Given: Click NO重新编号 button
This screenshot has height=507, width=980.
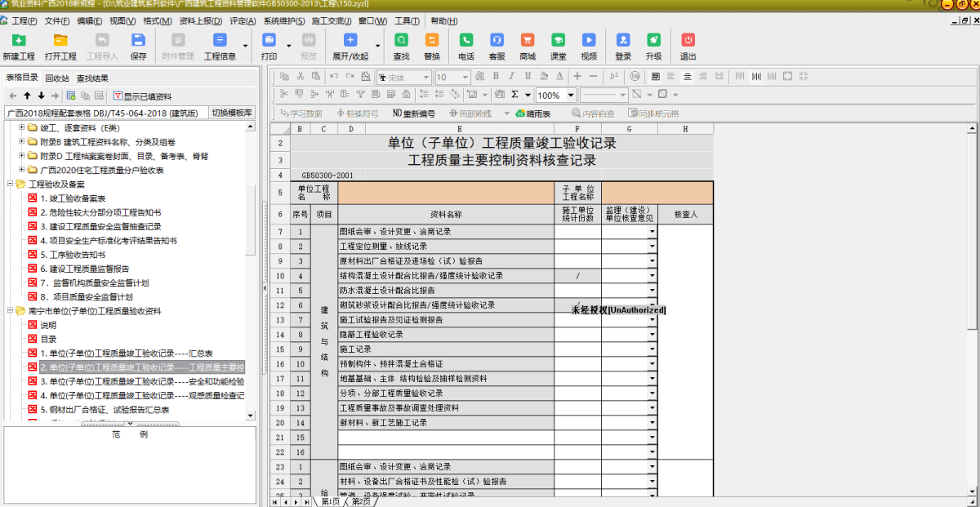Looking at the screenshot, I should 414,113.
